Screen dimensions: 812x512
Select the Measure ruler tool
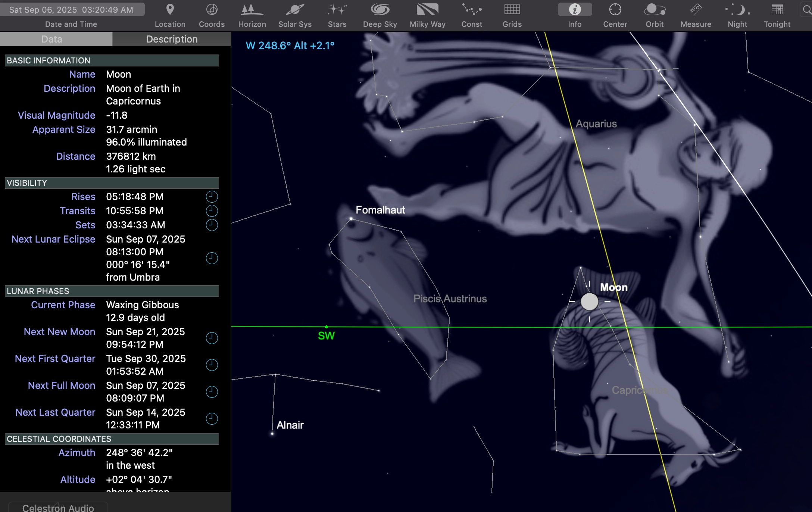coord(696,10)
